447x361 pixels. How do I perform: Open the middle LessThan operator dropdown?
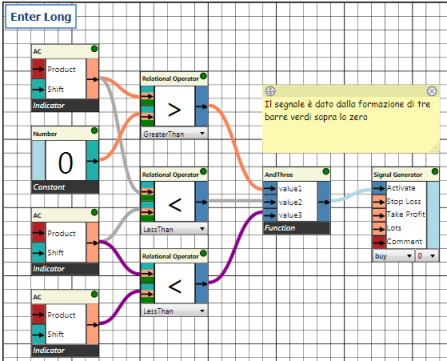174,229
